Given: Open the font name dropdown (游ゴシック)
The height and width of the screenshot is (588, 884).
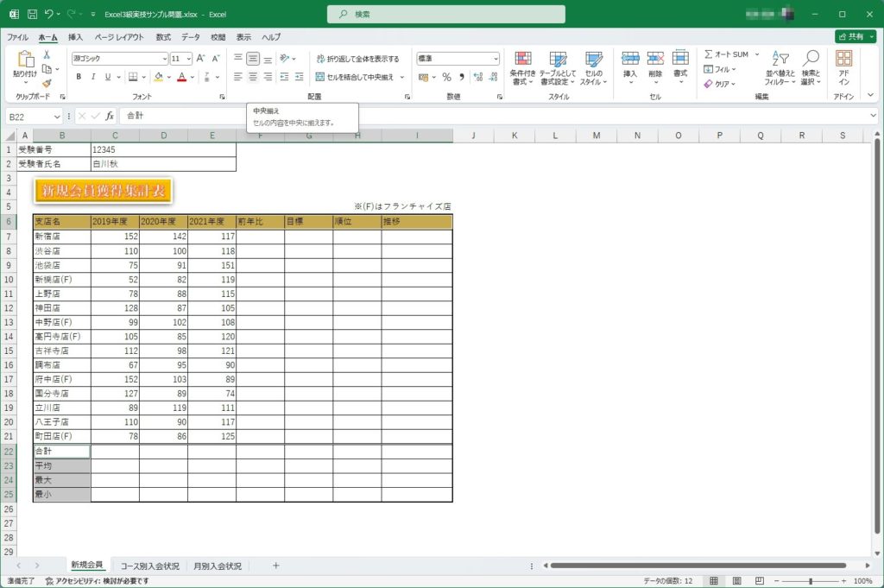Looking at the screenshot, I should point(120,59).
